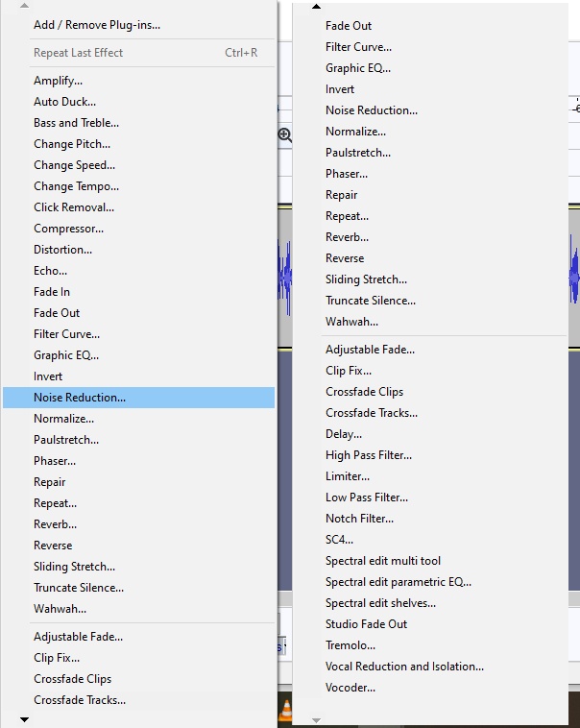The width and height of the screenshot is (580, 728).
Task: Choose Repeat Last Effect entry
Action: coord(138,53)
